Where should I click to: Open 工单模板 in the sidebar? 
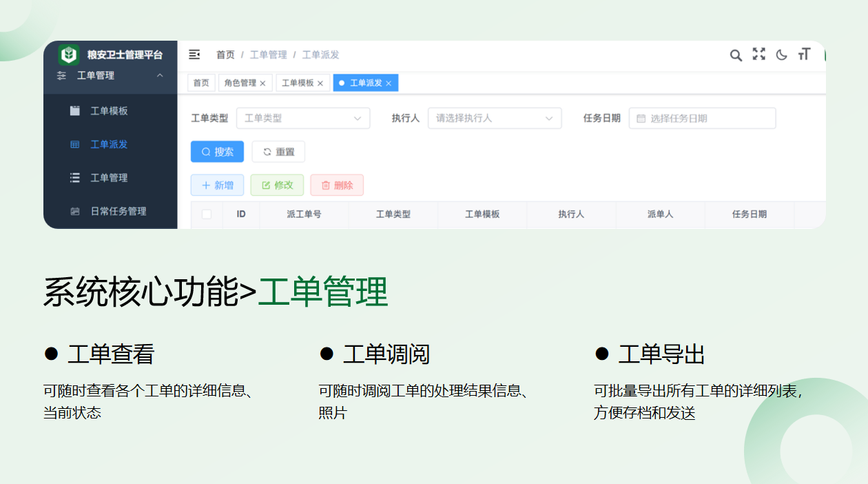[110, 111]
